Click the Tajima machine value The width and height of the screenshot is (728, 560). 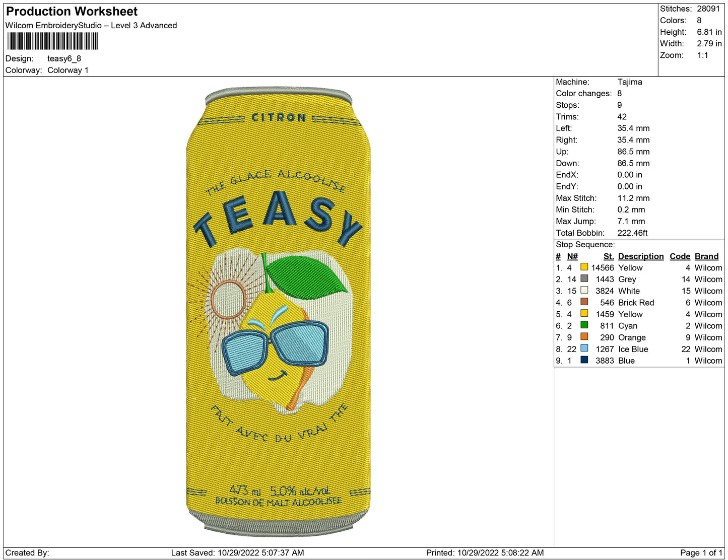click(x=629, y=82)
